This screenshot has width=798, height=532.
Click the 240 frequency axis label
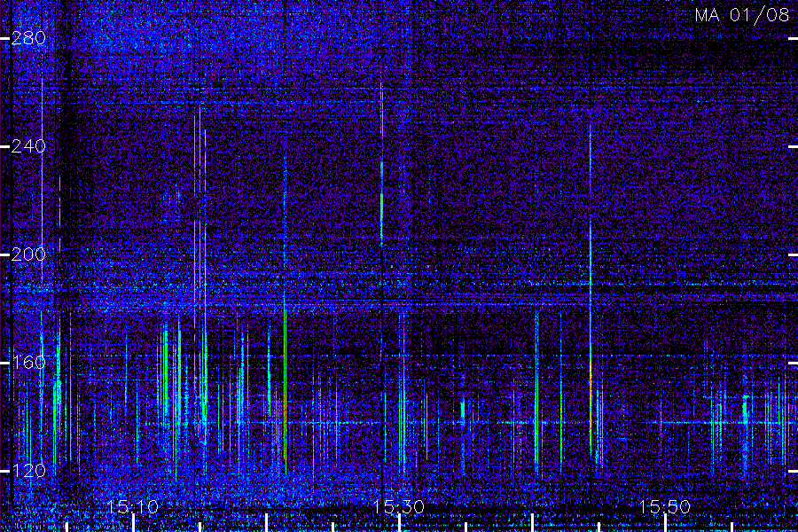[28, 146]
